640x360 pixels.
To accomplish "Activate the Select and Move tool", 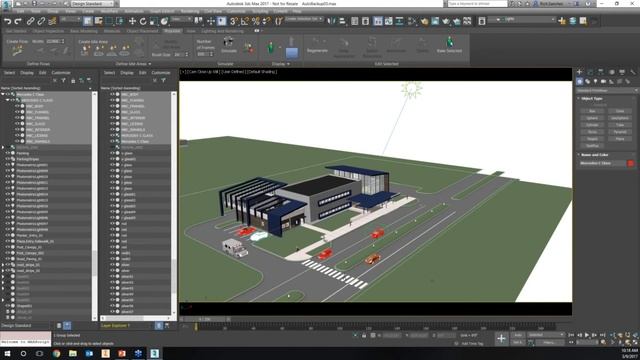I will click(x=132, y=21).
